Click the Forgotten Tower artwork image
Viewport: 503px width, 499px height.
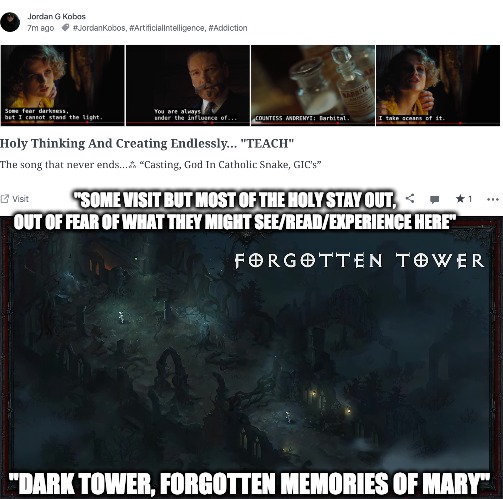tap(251, 357)
